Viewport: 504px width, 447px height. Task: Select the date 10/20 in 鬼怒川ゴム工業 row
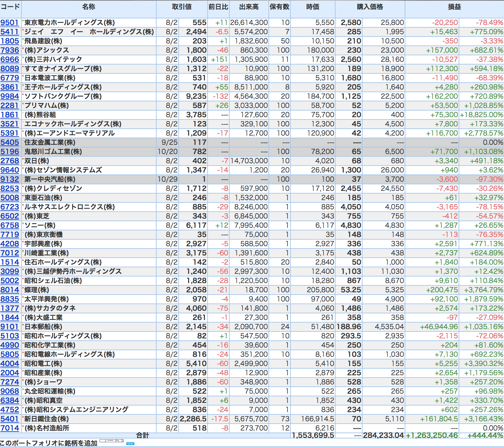click(167, 151)
